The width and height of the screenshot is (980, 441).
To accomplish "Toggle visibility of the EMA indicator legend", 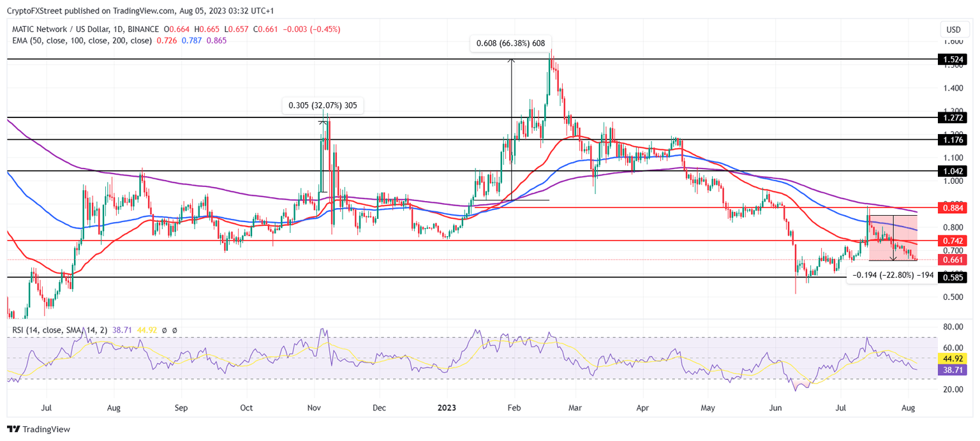I will pos(77,40).
